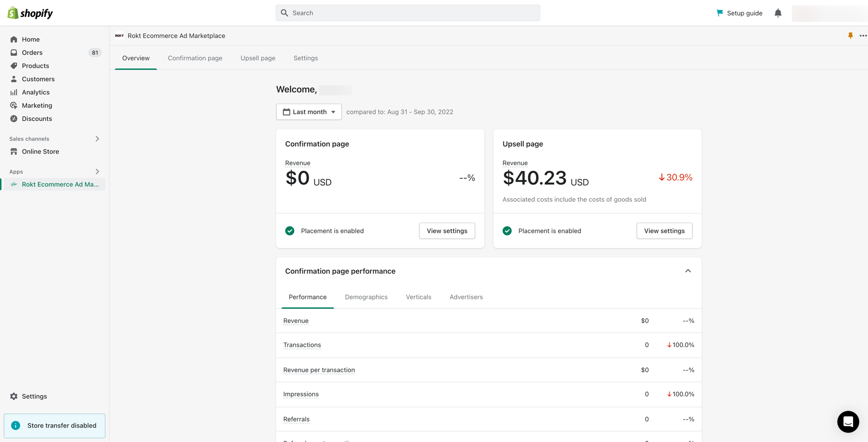This screenshot has width=868, height=442.
Task: Click the Referrals row label
Action: [296, 419]
